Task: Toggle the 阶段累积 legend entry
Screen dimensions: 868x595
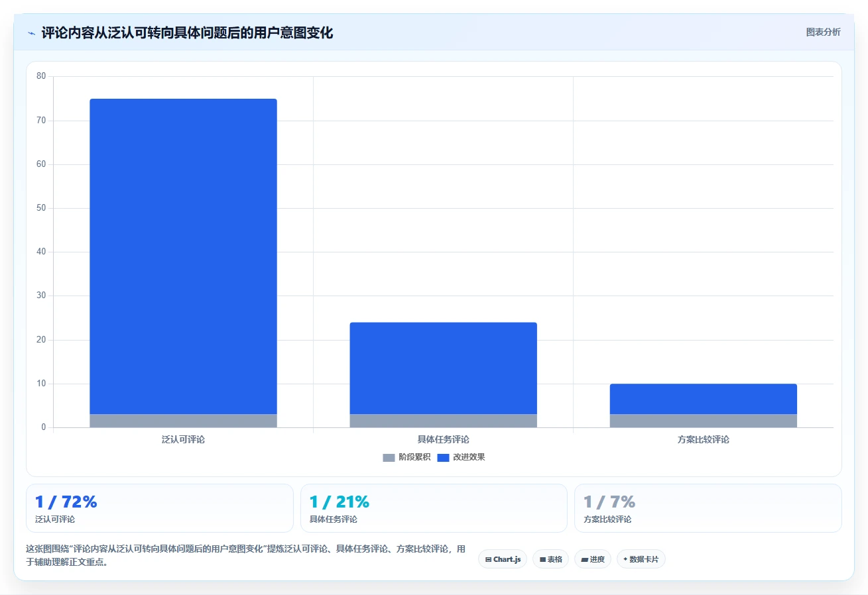Action: pos(406,457)
